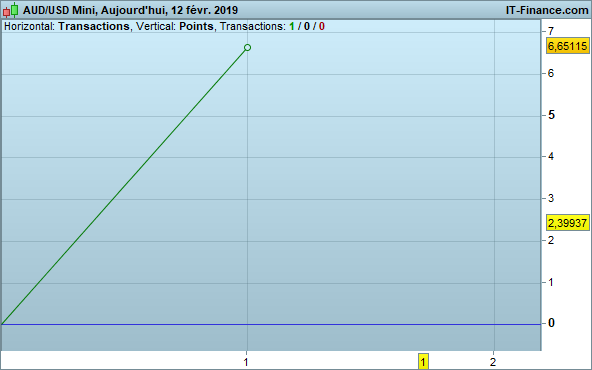Click the AUD/USD Mini chart title
The image size is (592, 370).
coord(130,10)
